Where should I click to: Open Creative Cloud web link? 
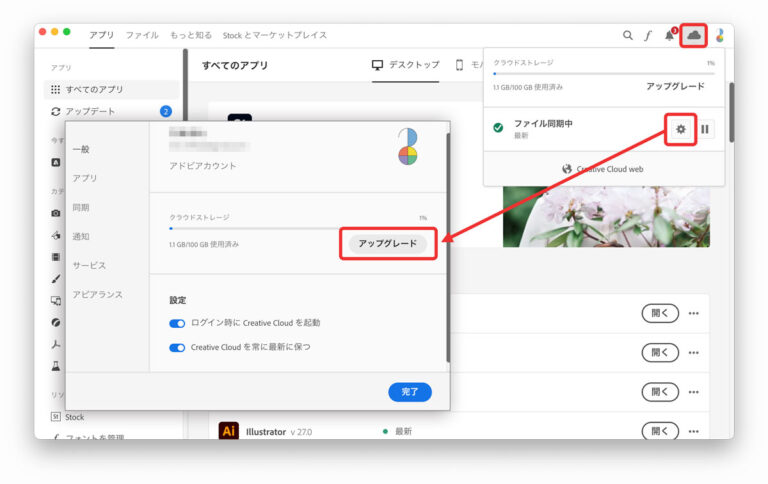pos(602,169)
